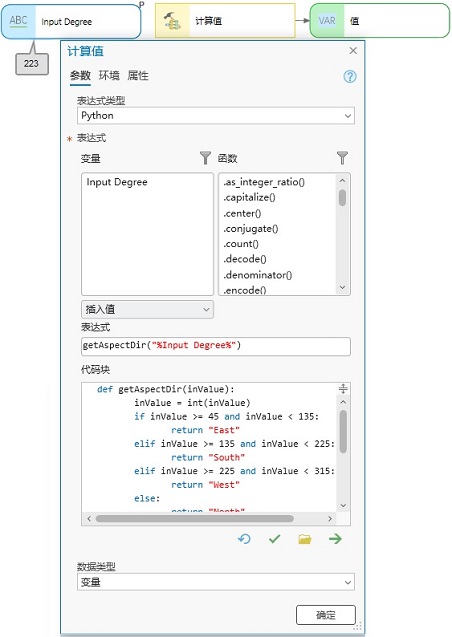Click the getAspectDir expression input field
Viewport: 452px width, 637px height.
pos(216,346)
